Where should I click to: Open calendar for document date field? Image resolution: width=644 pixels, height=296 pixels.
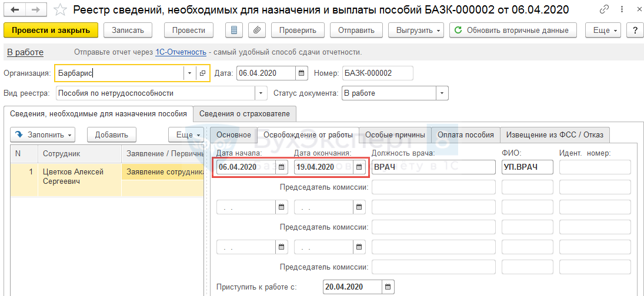302,73
